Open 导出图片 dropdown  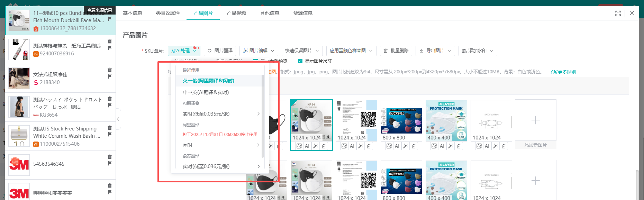pyautogui.click(x=435, y=51)
